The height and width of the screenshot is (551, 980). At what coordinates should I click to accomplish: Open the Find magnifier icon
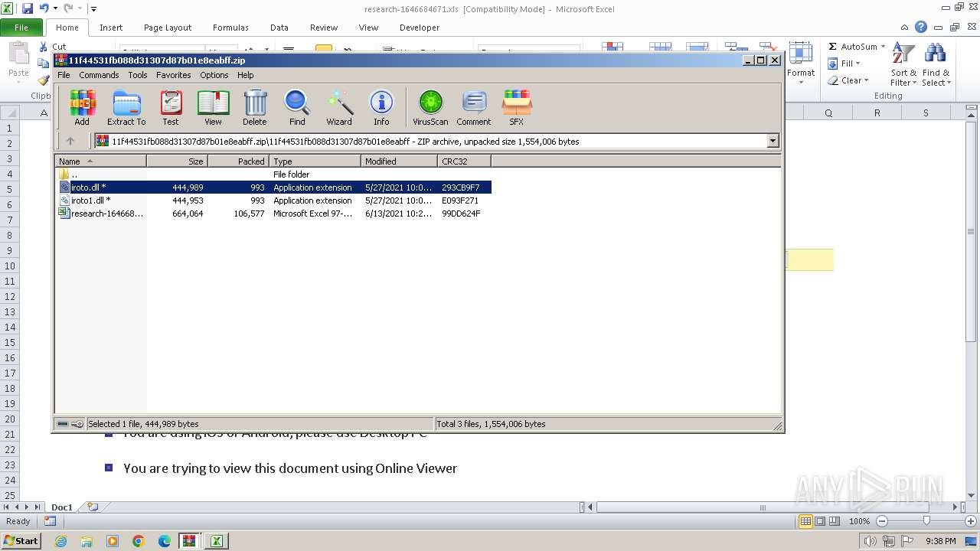click(297, 107)
